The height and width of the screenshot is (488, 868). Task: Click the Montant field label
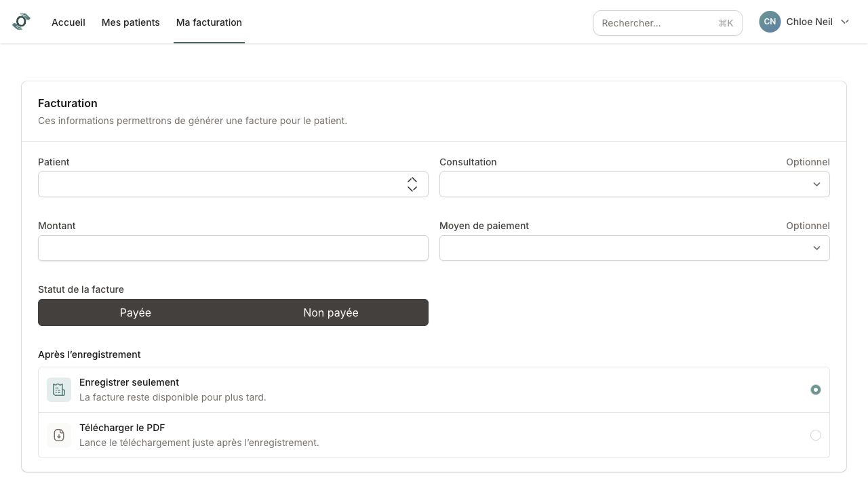point(57,226)
